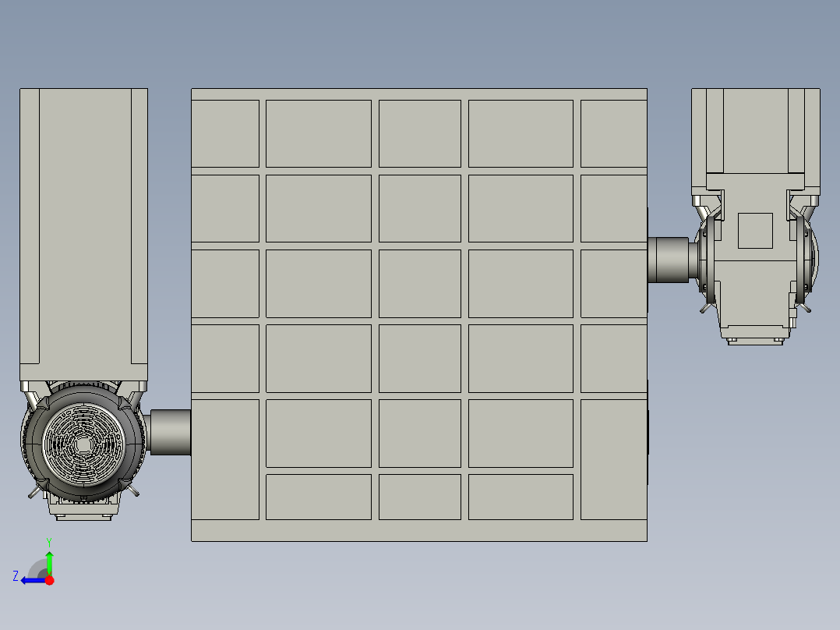Select the mounting foot under the right gearbox
Screen dimensions: 840x630
coord(755,340)
